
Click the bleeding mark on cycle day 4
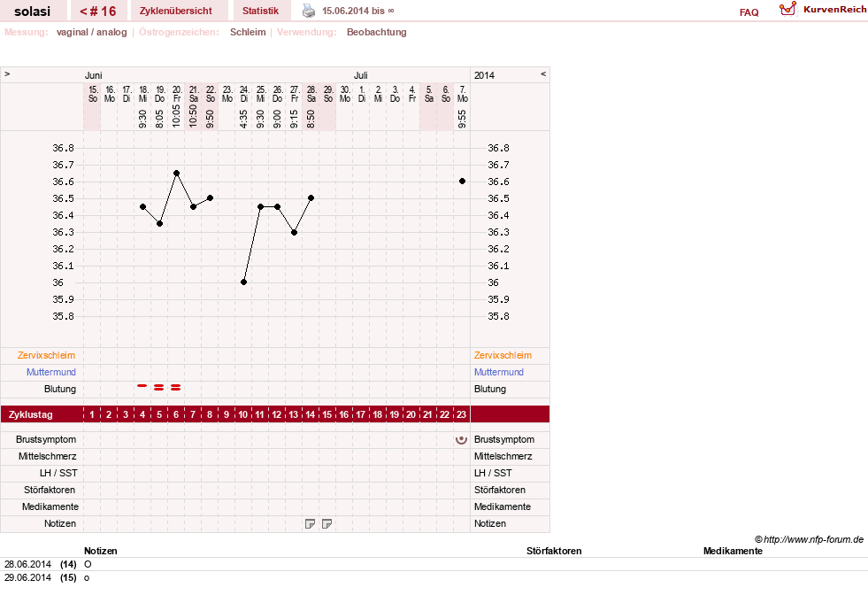click(142, 385)
